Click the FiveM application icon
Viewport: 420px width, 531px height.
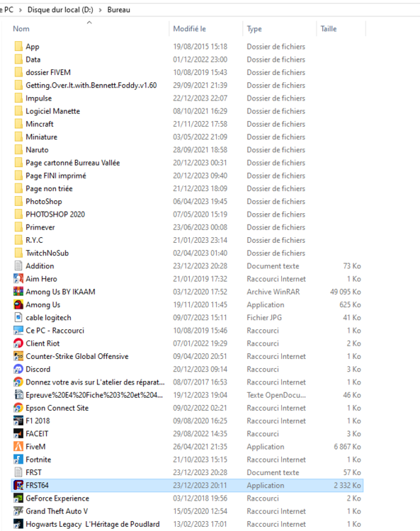pyautogui.click(x=18, y=446)
